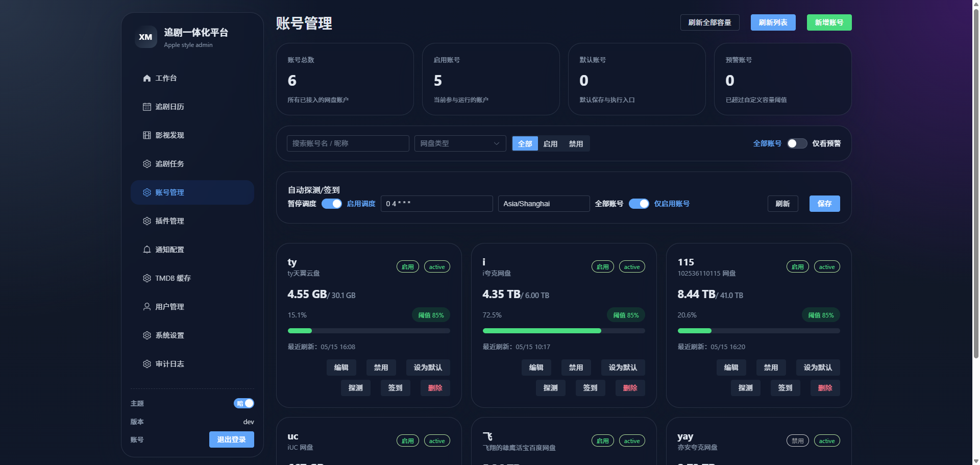The height and width of the screenshot is (465, 980).
Task: Open the 网盘类型 dropdown
Action: tap(460, 143)
